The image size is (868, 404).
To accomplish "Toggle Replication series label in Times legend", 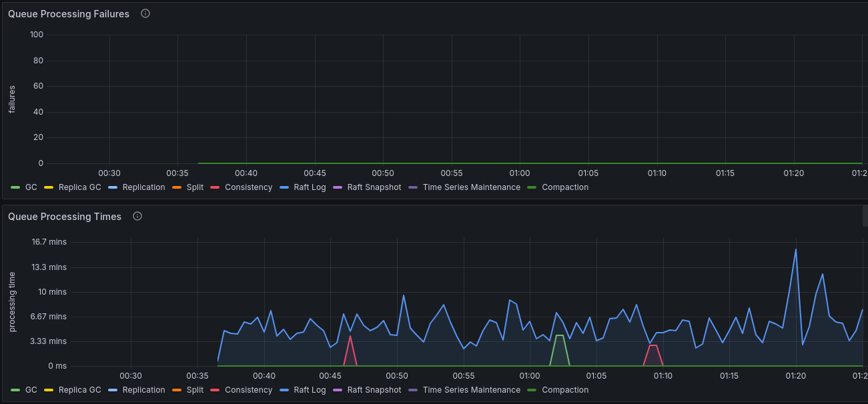I will click(x=143, y=390).
